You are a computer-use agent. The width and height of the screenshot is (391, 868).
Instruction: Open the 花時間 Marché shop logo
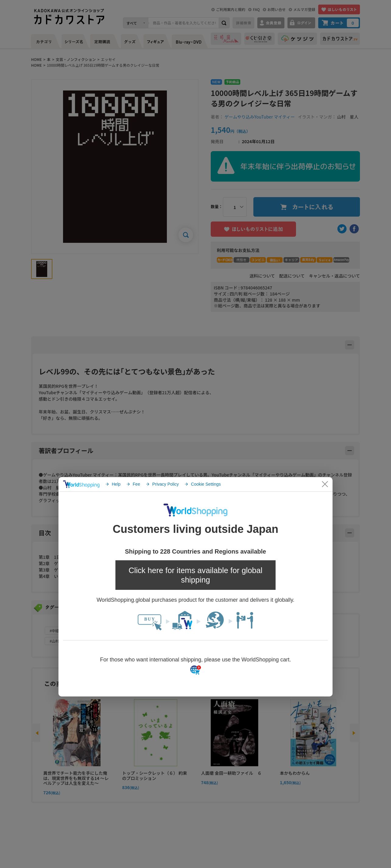click(226, 39)
